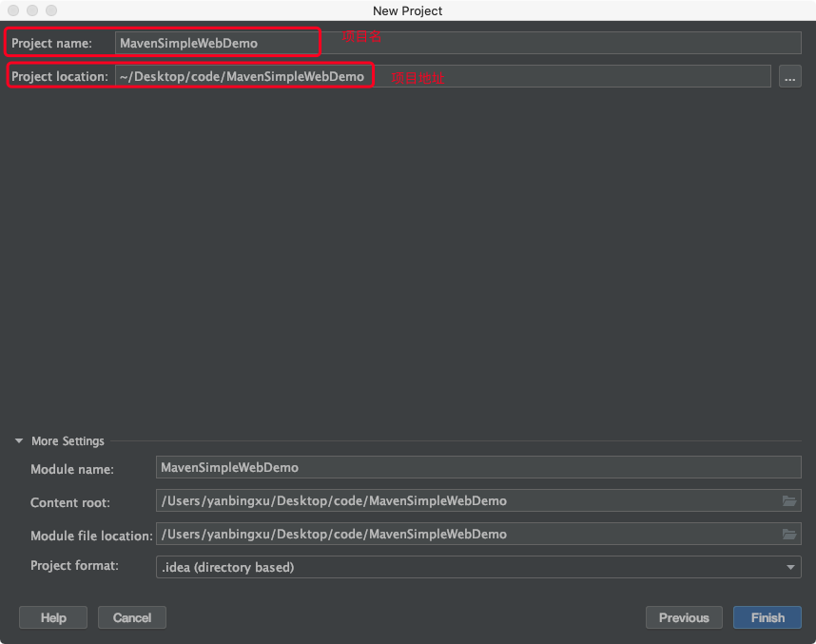Minimize the New Project window
This screenshot has width=816, height=644.
32,10
